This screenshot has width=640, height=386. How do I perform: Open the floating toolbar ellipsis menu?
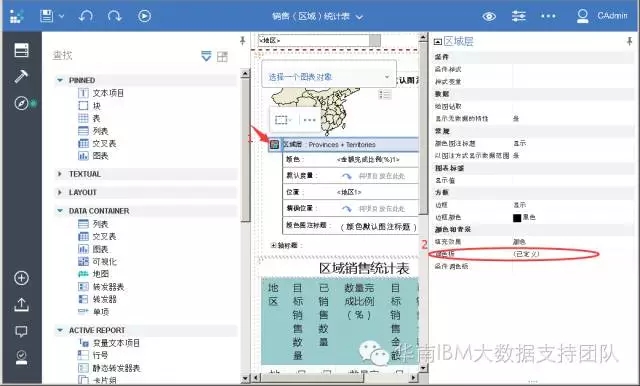(310, 120)
